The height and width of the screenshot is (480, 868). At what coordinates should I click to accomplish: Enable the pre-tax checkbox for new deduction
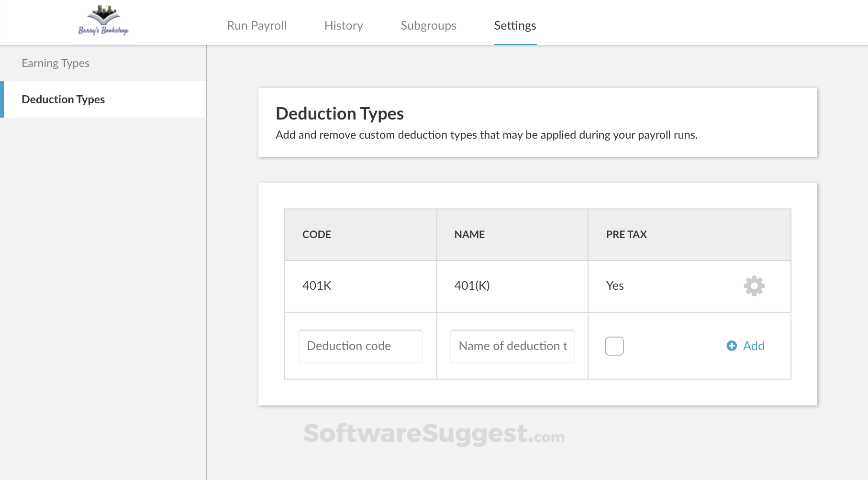pos(614,346)
